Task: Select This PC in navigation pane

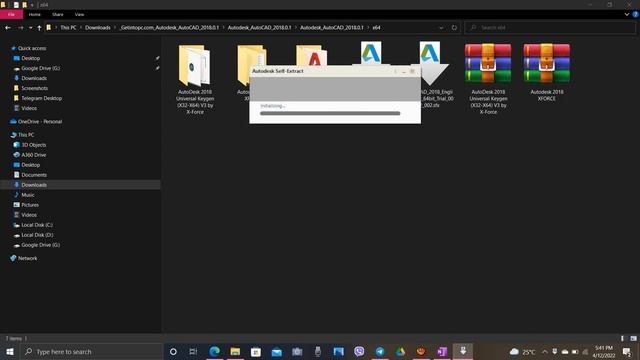Action: [x=26, y=135]
